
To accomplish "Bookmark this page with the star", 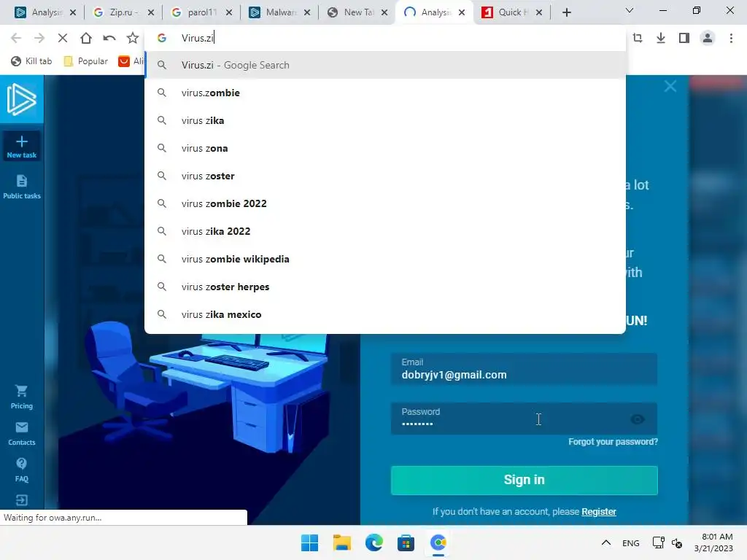I will click(133, 38).
